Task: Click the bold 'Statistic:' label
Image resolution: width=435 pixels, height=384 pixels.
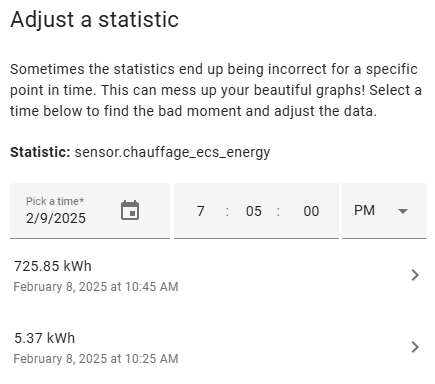Action: pyautogui.click(x=40, y=152)
